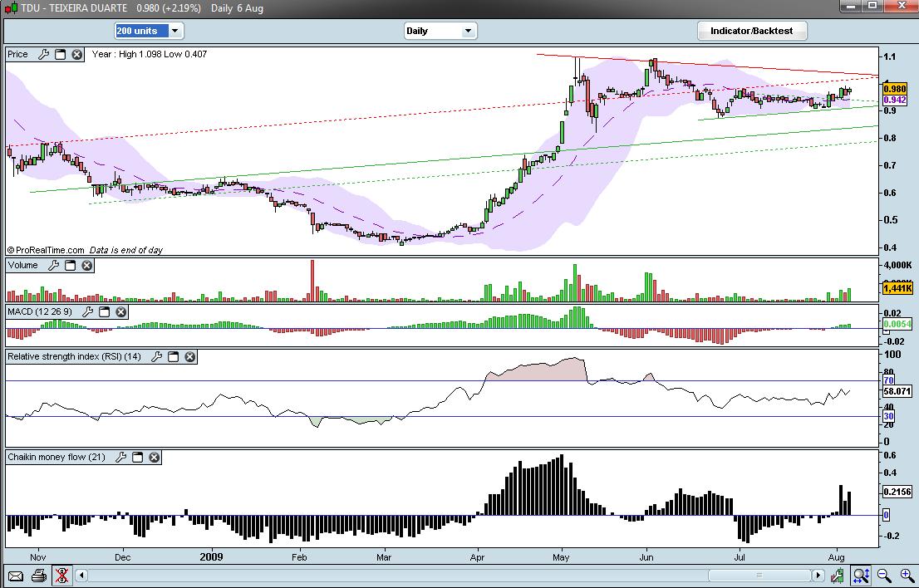Maximize the Chaikin money flow panel
The image size is (919, 588).
[x=137, y=458]
